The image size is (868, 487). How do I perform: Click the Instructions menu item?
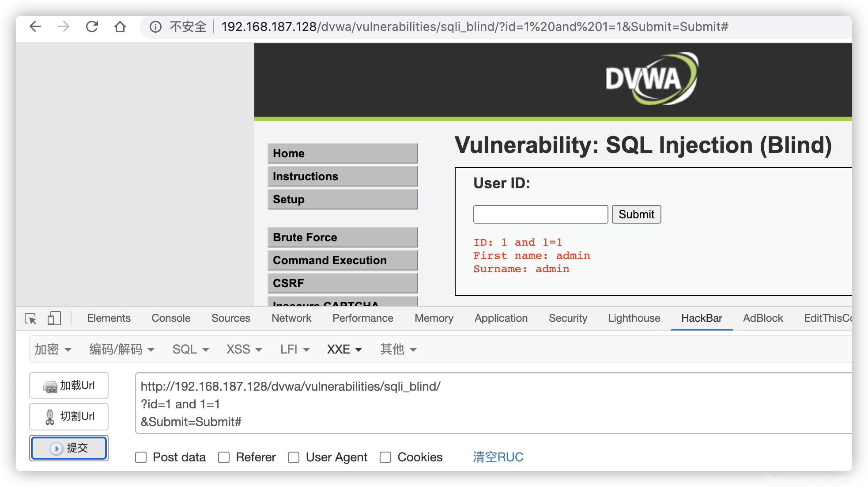[343, 175]
